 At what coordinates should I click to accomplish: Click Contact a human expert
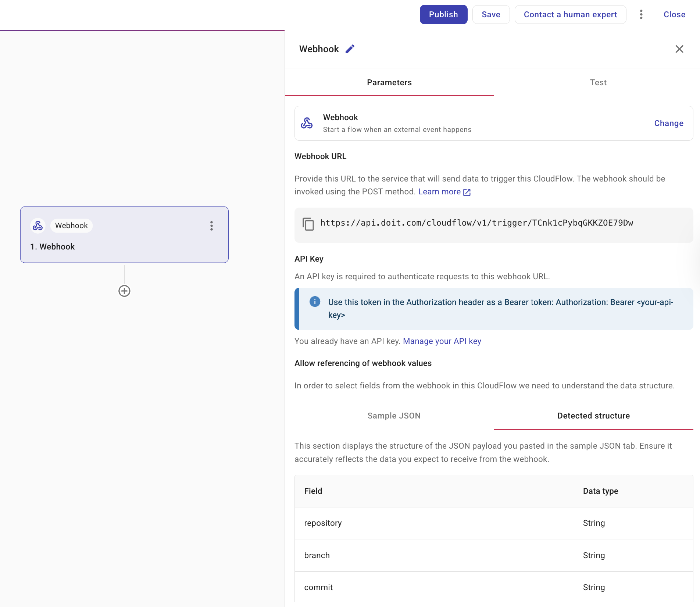pos(570,14)
